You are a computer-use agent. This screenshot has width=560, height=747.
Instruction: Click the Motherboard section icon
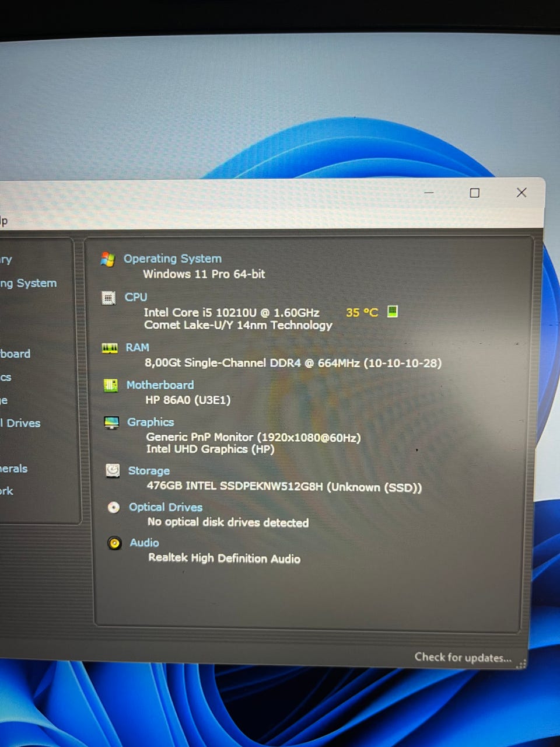coord(110,386)
